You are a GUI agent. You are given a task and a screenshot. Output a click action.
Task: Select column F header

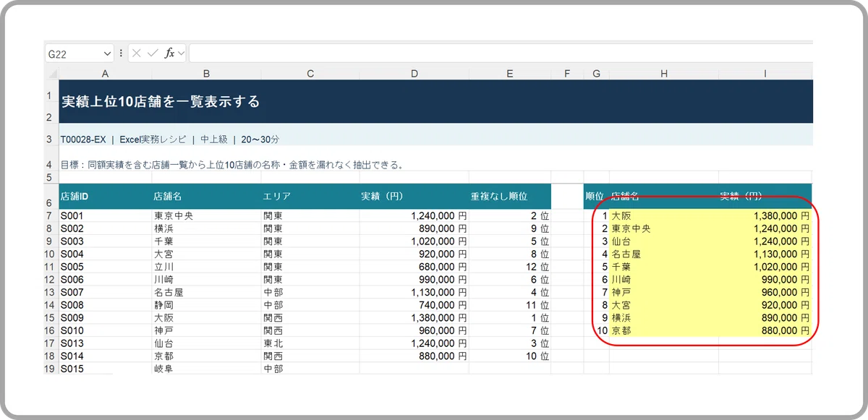click(567, 73)
